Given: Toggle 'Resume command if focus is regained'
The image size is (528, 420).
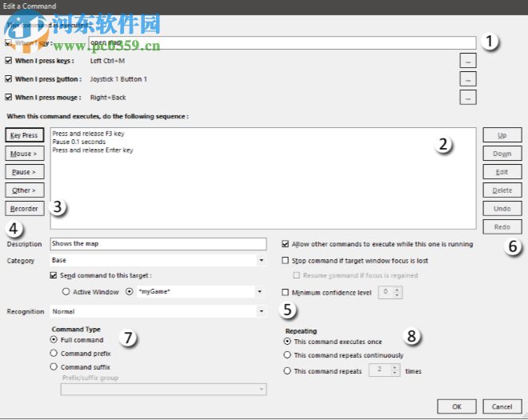Looking at the screenshot, I should (296, 275).
